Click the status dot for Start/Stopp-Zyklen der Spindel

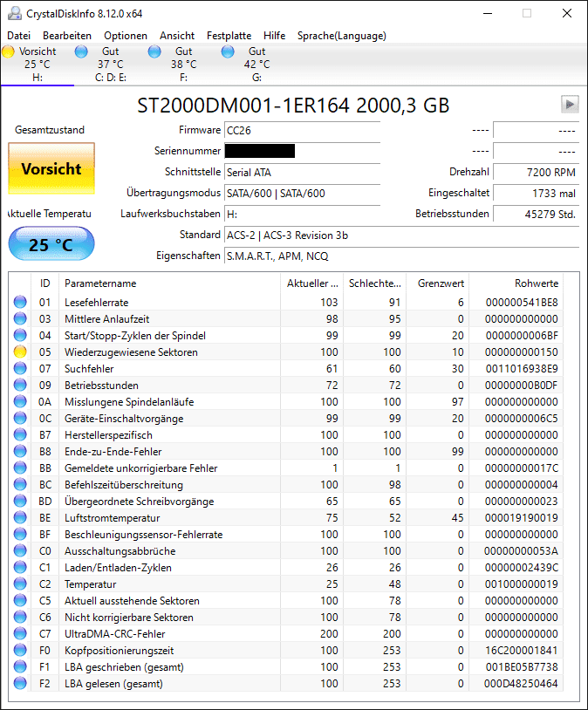(x=20, y=336)
